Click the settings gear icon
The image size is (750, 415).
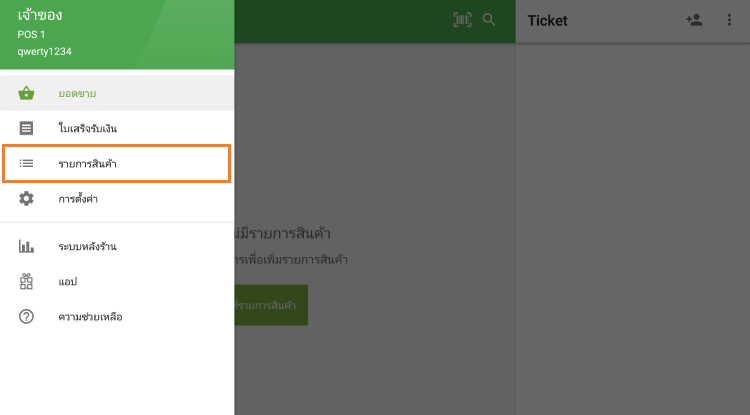pyautogui.click(x=27, y=199)
